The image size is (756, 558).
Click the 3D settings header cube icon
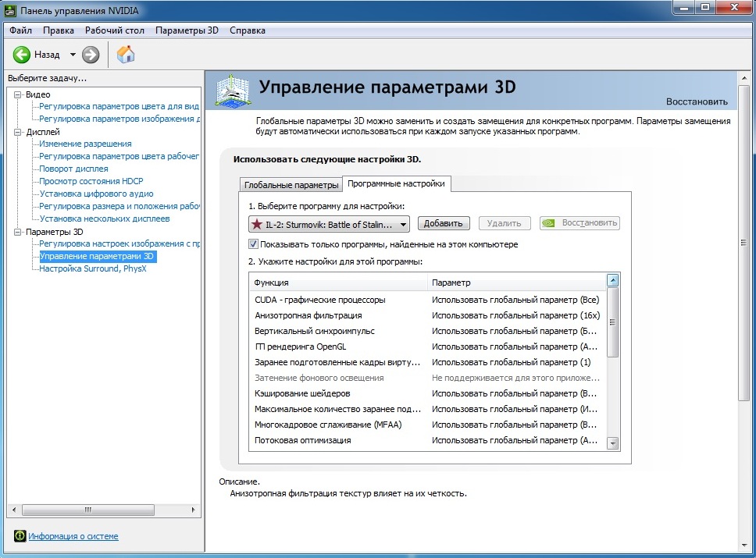tap(231, 91)
